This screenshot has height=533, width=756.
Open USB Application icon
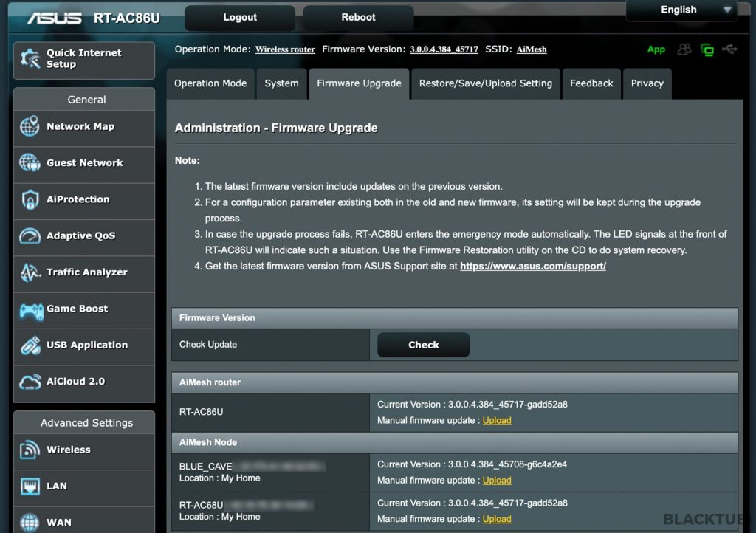(31, 345)
